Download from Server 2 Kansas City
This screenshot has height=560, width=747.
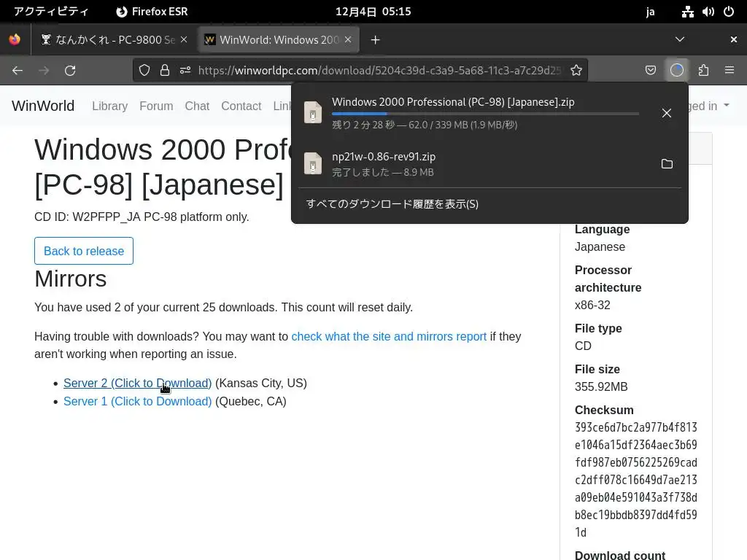pyautogui.click(x=137, y=383)
